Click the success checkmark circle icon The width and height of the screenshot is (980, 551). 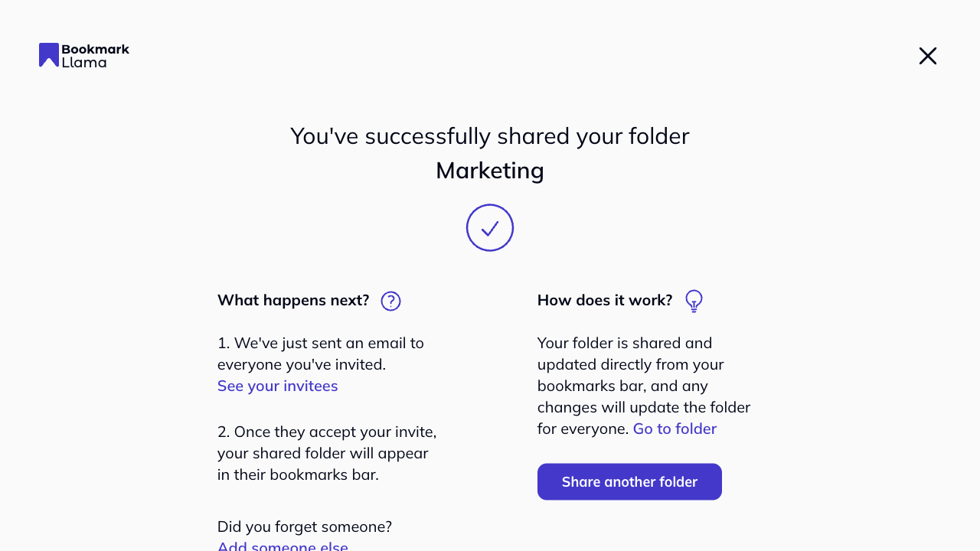[x=490, y=227]
